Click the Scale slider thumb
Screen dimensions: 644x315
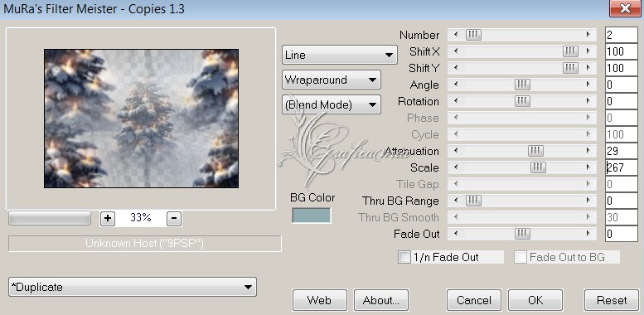coord(538,167)
